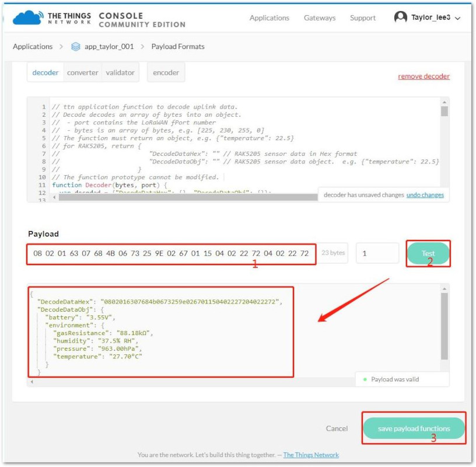Click the Payload Formats breadcrumb

178,47
